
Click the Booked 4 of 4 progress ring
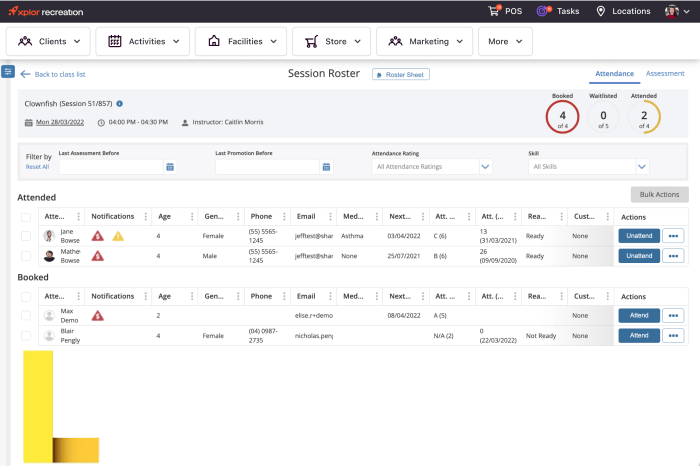click(x=562, y=117)
